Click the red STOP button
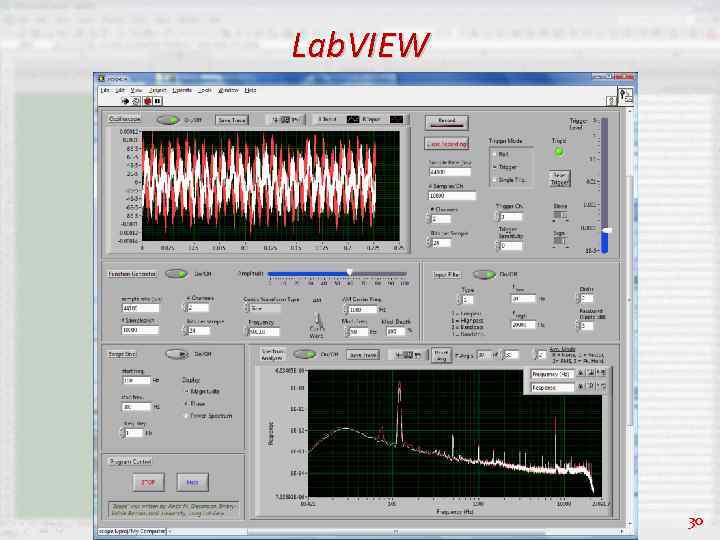The image size is (720, 540). tap(148, 482)
